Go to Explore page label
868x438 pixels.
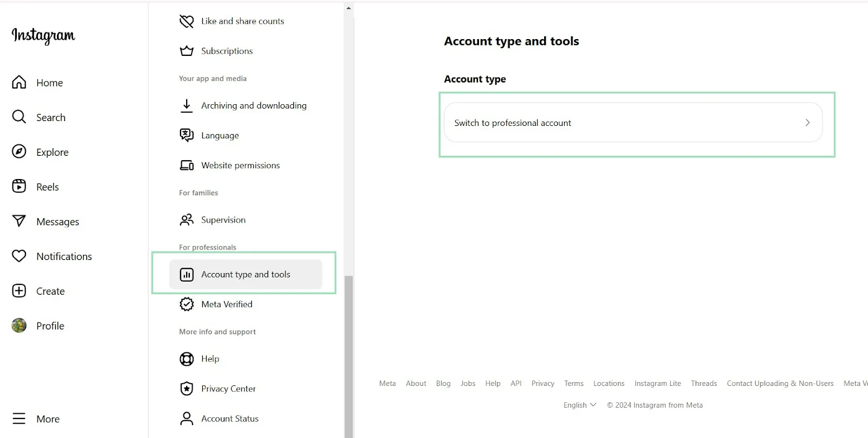53,153
